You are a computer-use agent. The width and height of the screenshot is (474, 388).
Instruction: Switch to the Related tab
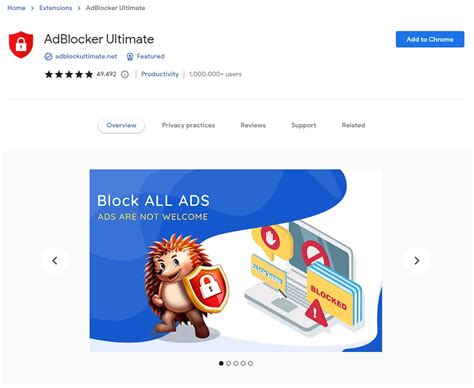click(x=353, y=125)
